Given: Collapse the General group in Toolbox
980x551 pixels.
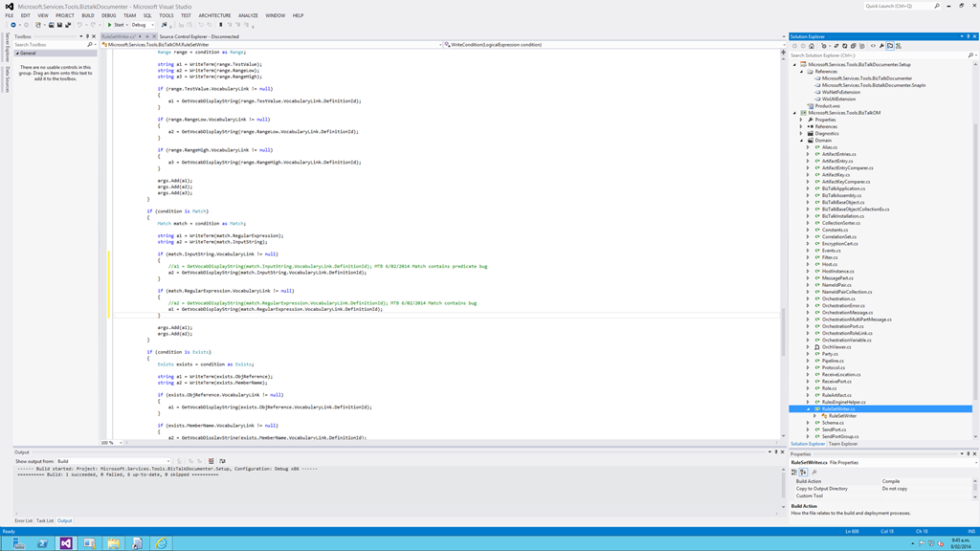Looking at the screenshot, I should pyautogui.click(x=17, y=54).
